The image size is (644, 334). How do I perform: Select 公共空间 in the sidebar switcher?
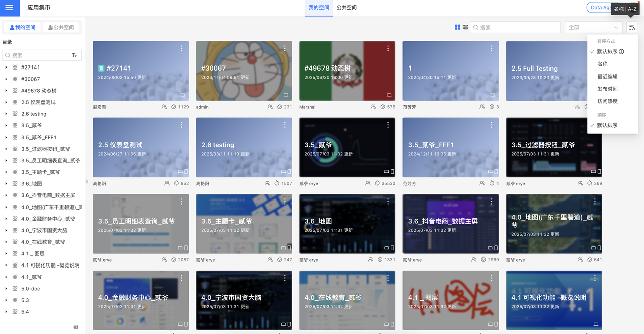tap(61, 27)
